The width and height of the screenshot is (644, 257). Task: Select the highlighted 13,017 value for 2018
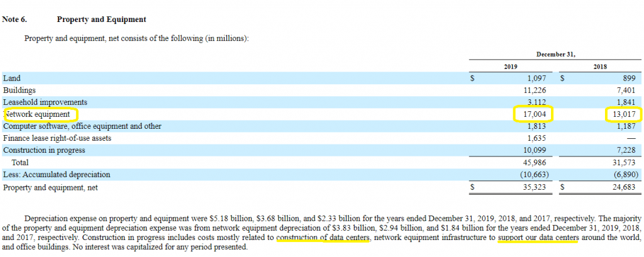tap(623, 114)
